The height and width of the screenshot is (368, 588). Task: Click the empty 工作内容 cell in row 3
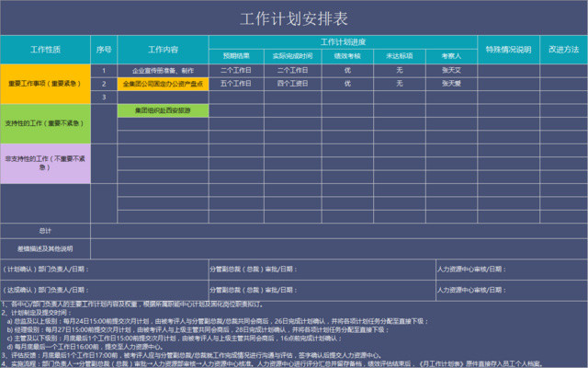(x=164, y=98)
